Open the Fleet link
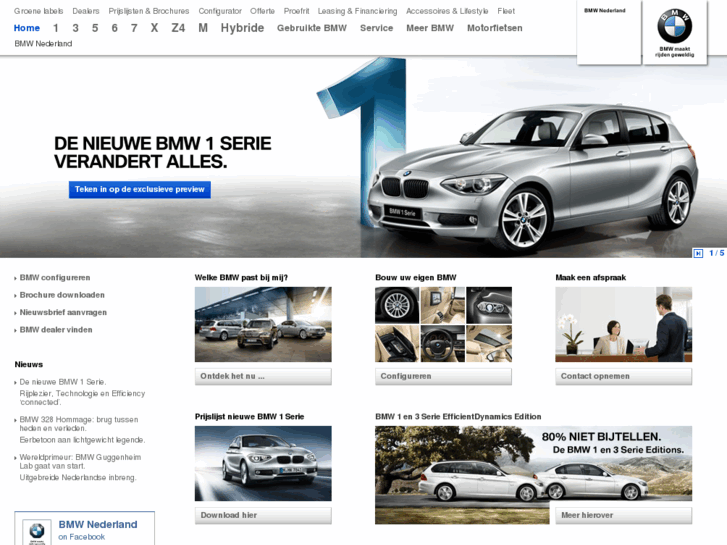This screenshot has height=545, width=727. pyautogui.click(x=506, y=11)
